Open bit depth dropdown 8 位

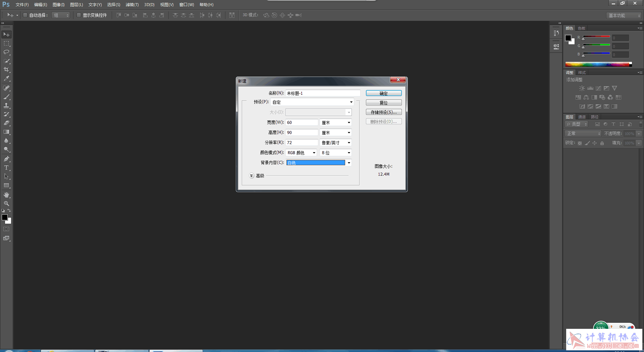(x=336, y=153)
